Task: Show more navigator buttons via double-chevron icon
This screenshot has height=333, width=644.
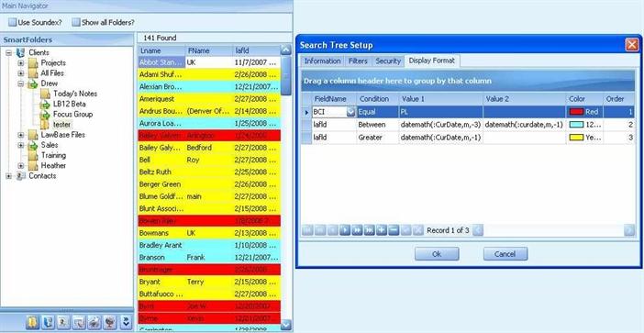Action: coord(126,322)
